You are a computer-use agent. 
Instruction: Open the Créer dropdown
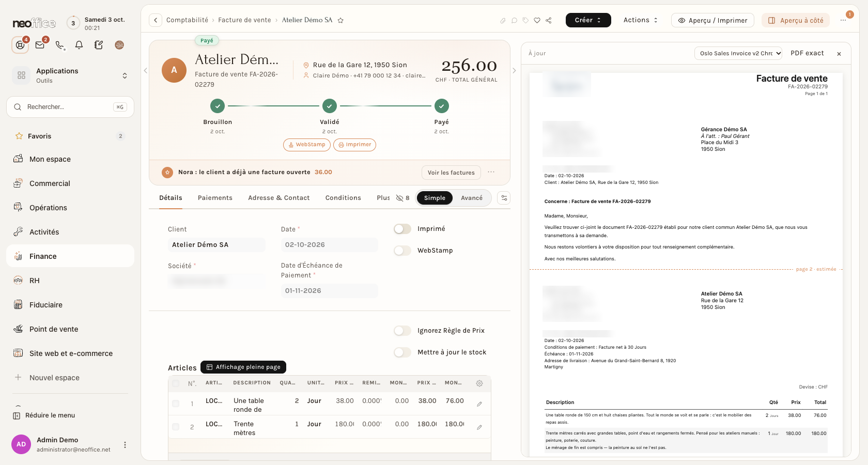(588, 20)
